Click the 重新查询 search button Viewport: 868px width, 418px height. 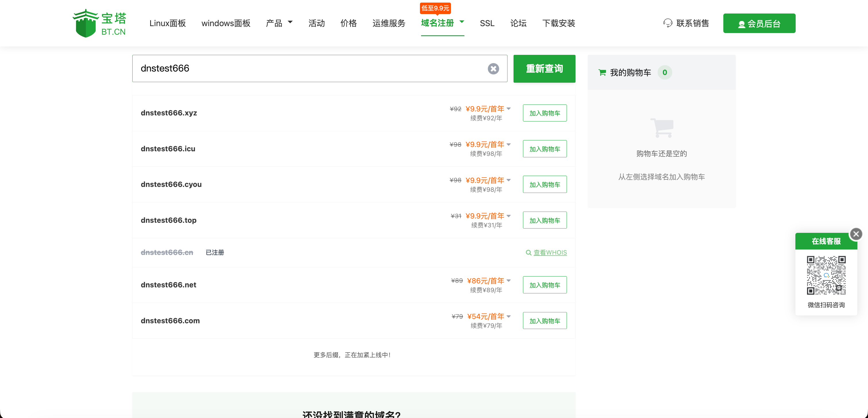point(544,69)
